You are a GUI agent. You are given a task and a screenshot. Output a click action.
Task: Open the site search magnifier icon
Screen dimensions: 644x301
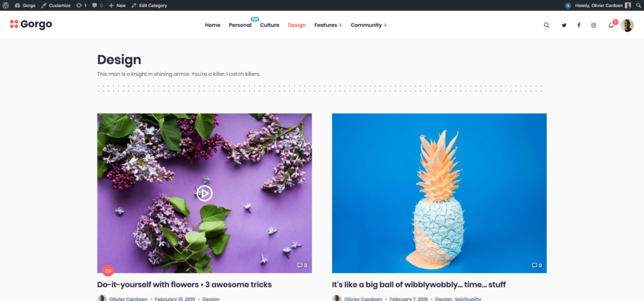point(547,25)
